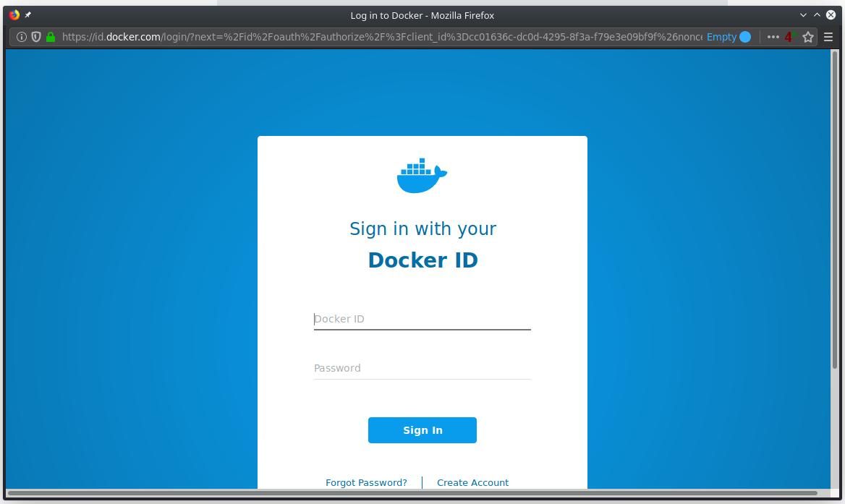The width and height of the screenshot is (845, 504).
Task: Open the tracking protection shield icon
Action: tap(35, 37)
